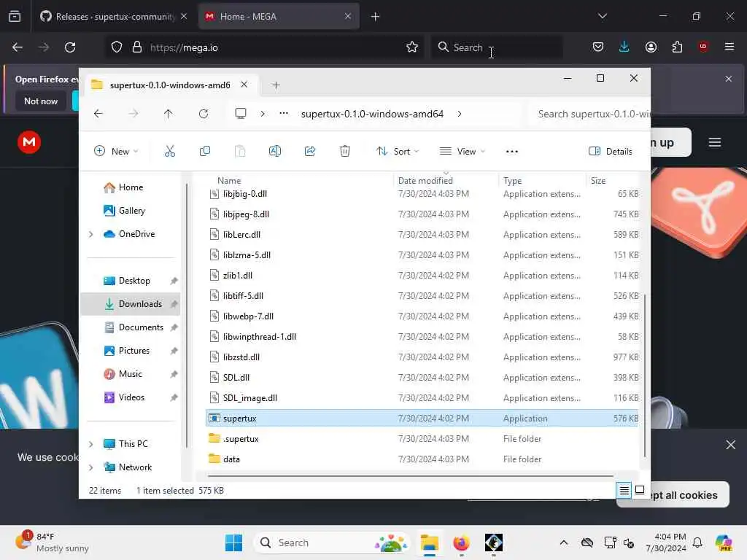The width and height of the screenshot is (747, 560).
Task: Expand the OneDrive tree node
Action: 91,234
